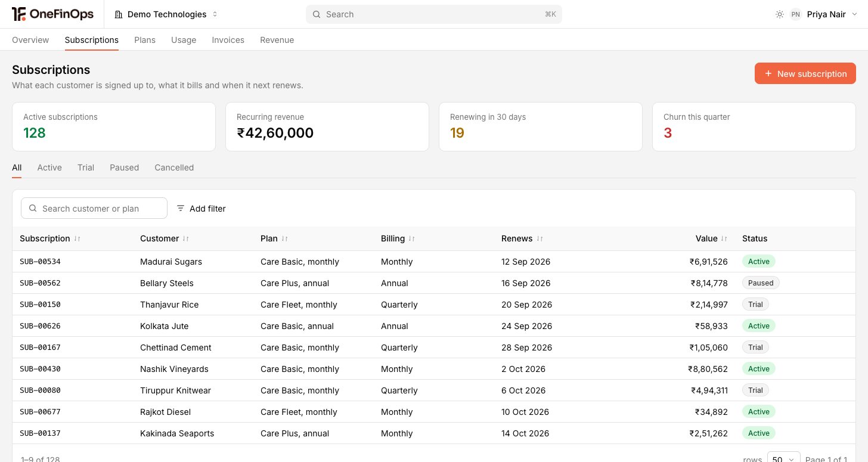The width and height of the screenshot is (868, 462).
Task: Switch to the Revenue tab
Action: pos(277,40)
